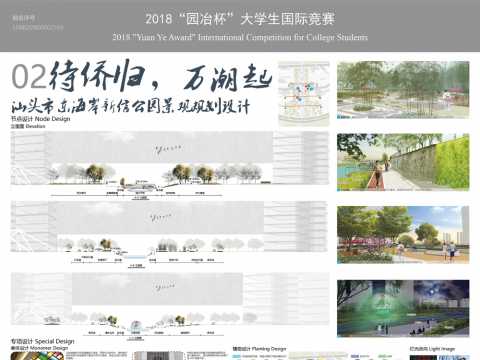Screen dimensions: 480x360
Task: Click the "Light Image" heading
Action: coord(432,349)
